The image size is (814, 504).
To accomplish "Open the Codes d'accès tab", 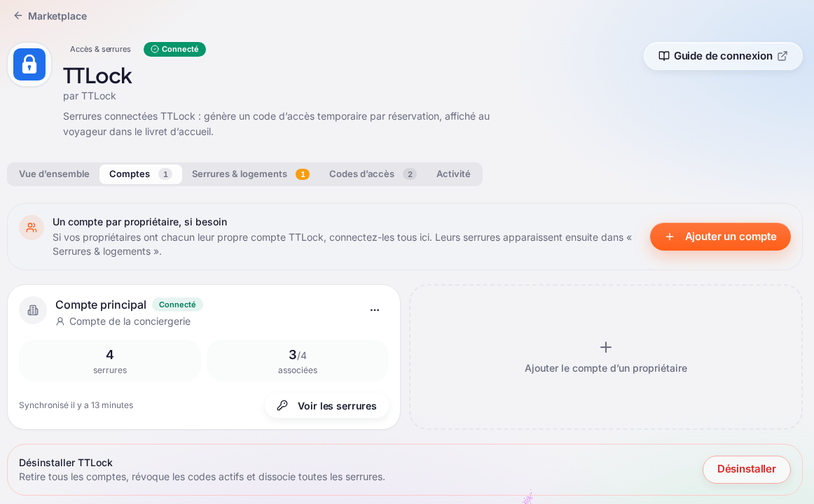I will 372,174.
